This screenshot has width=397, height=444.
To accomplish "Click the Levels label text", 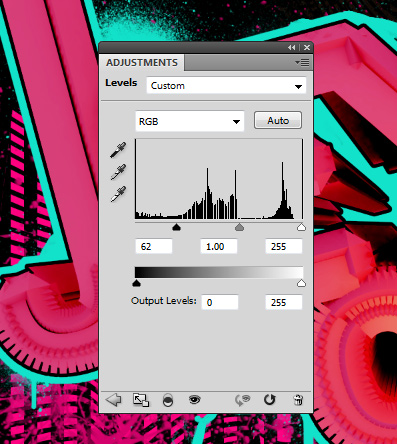I will coord(121,82).
